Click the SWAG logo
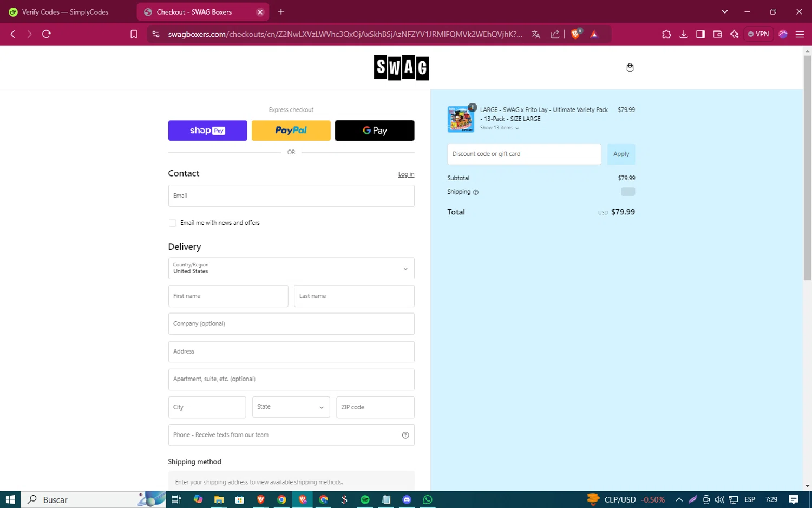This screenshot has width=812, height=508. point(401,68)
